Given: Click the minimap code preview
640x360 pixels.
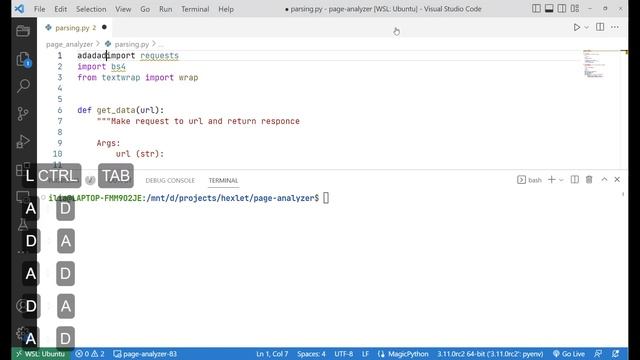Looking at the screenshot, I should pos(594,64).
